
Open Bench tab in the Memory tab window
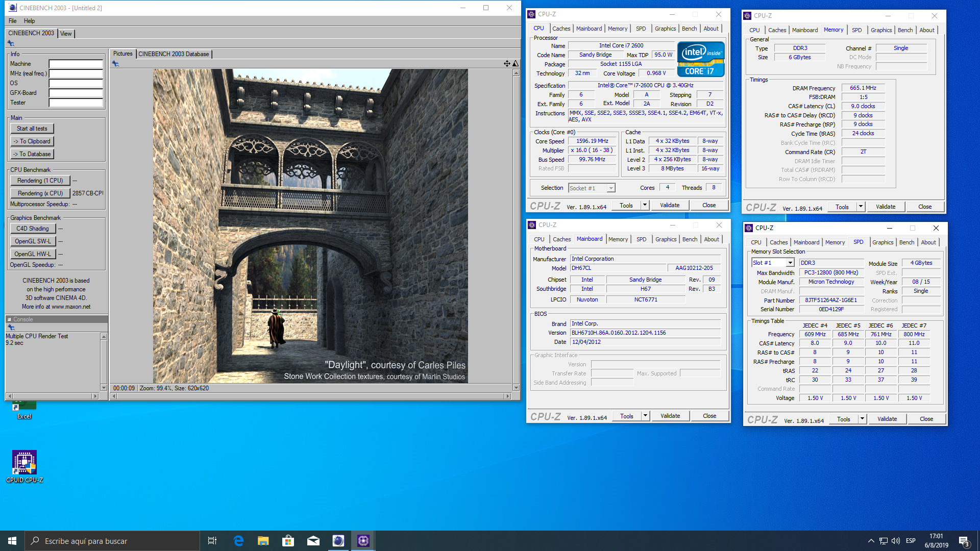[x=905, y=30]
